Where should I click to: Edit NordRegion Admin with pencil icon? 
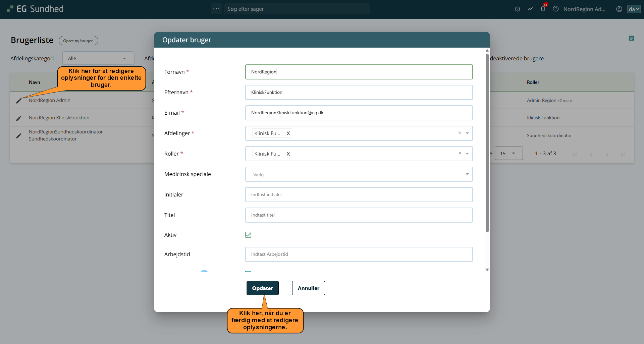[19, 101]
